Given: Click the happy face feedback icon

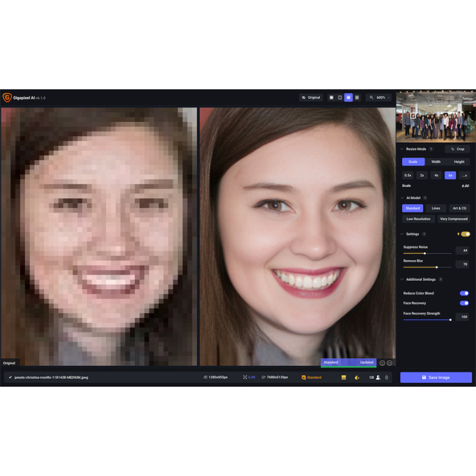Looking at the screenshot, I should (x=382, y=362).
